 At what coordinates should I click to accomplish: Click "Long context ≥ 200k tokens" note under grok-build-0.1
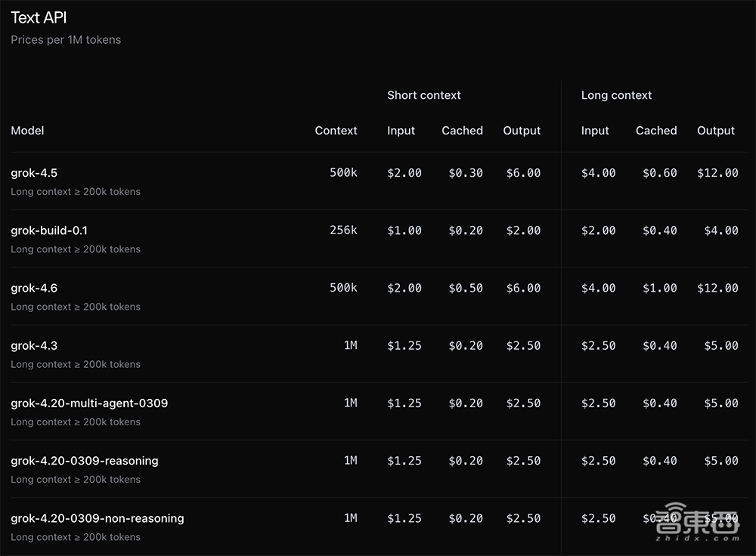point(76,249)
